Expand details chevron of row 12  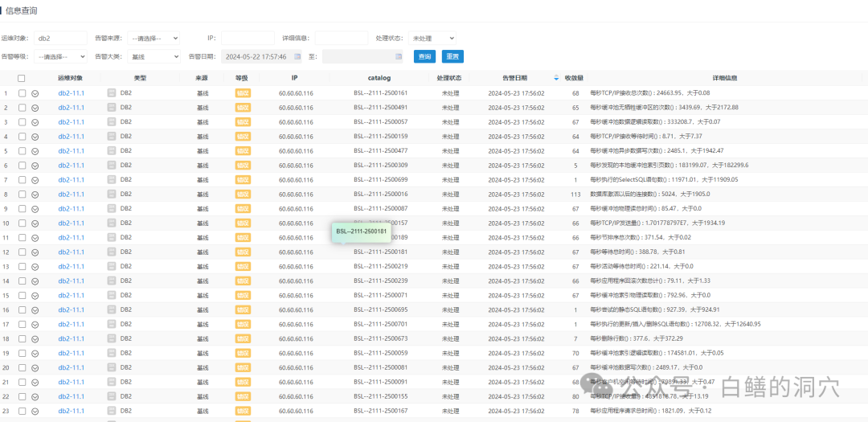35,252
